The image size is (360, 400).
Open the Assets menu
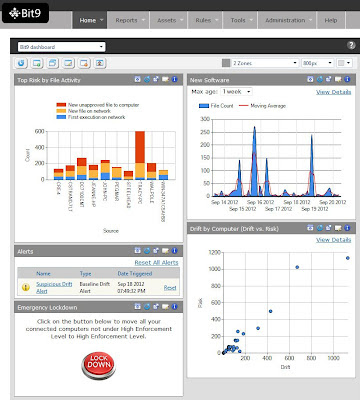pyautogui.click(x=169, y=20)
